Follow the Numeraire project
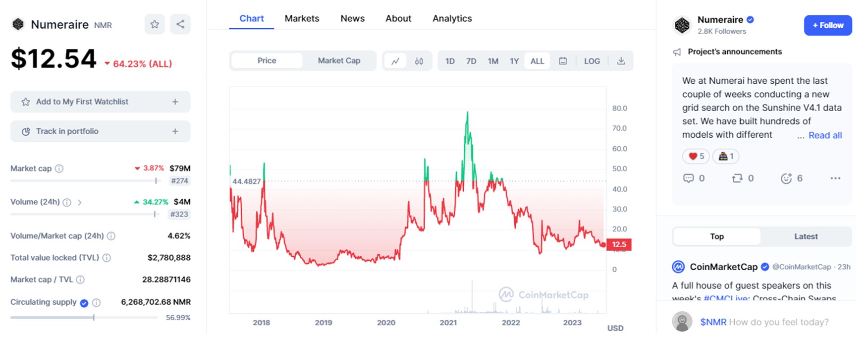The width and height of the screenshot is (868, 341). [827, 25]
